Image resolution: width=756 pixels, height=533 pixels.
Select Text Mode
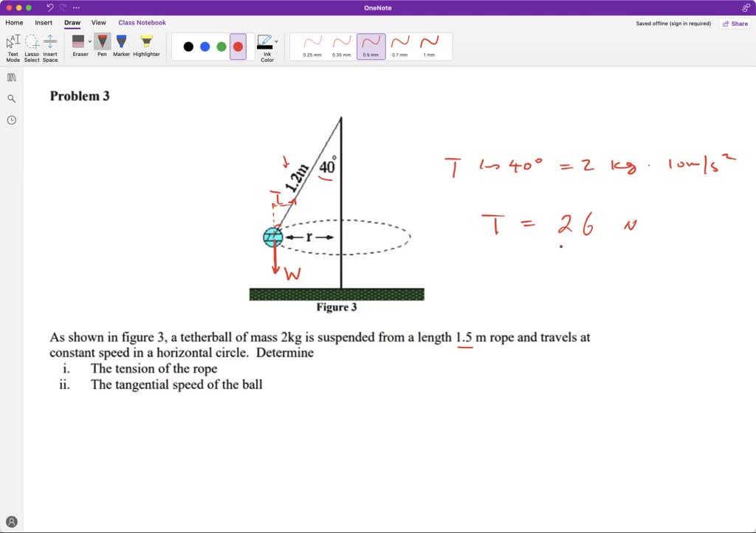(13, 43)
